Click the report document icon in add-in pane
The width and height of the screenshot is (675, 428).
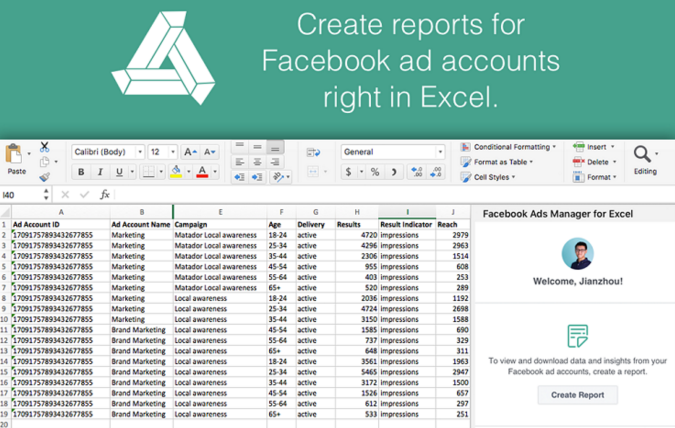pos(577,336)
